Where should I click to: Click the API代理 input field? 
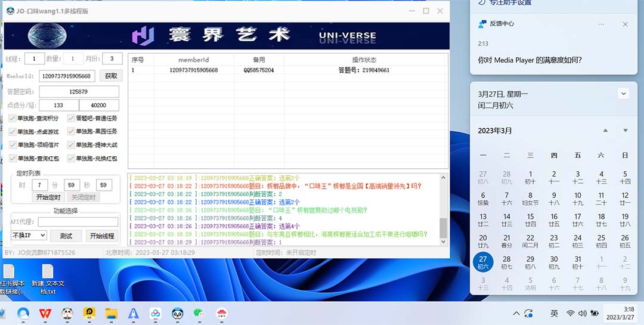78,222
